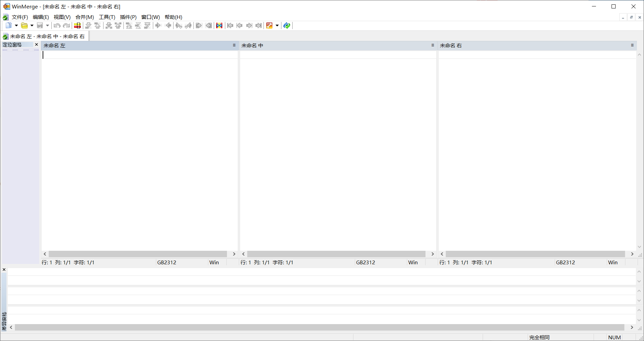Click Copy Right and Advance icon
Viewport: 644px width, 341px height.
click(179, 25)
